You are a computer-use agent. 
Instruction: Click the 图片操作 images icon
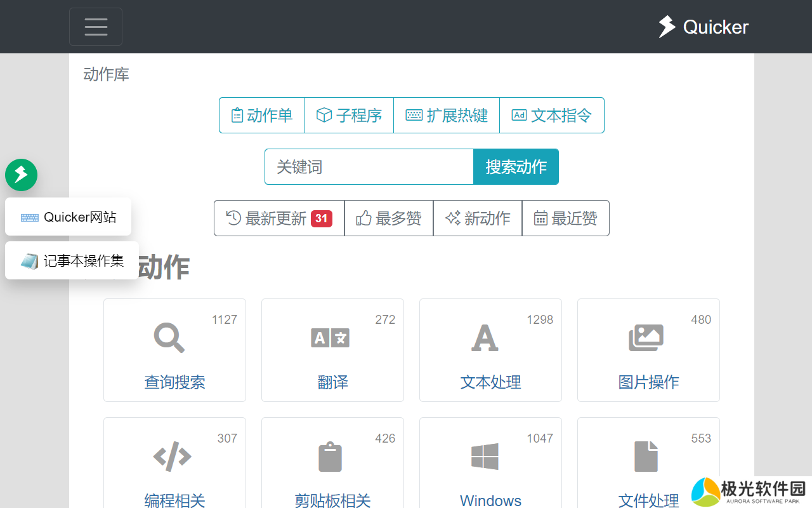(x=646, y=338)
